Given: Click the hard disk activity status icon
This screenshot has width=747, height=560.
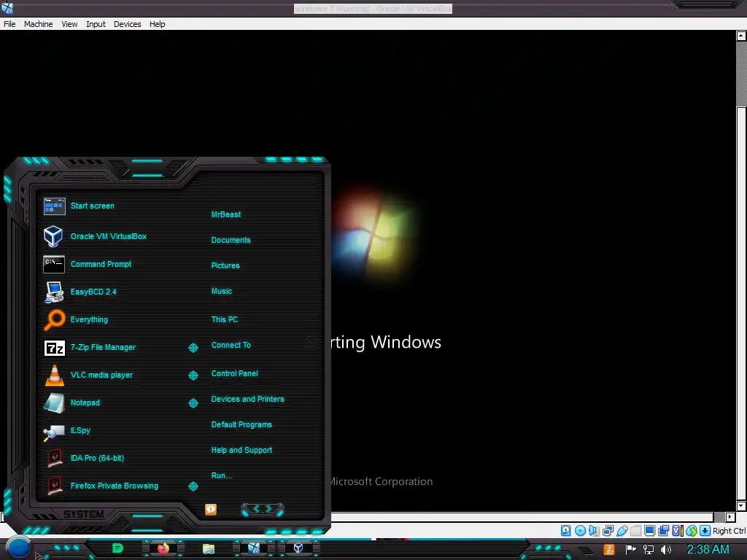Looking at the screenshot, I should click(x=565, y=531).
